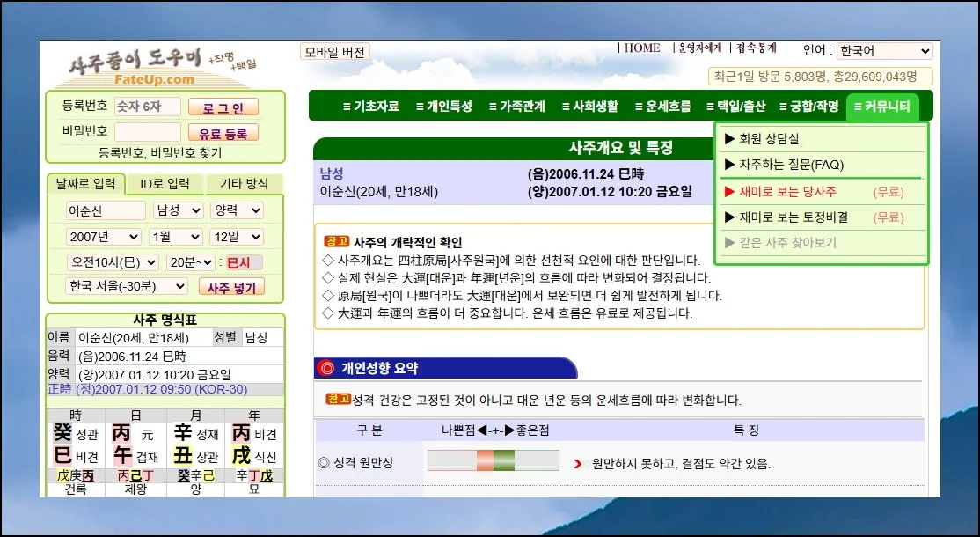This screenshot has height=537, width=980.
Task: Click the 이순신 name input field
Action: point(106,210)
